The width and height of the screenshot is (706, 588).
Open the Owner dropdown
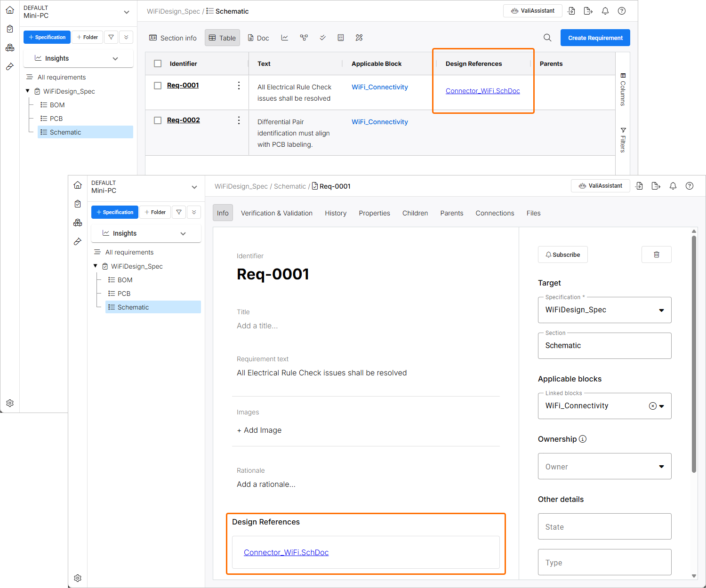605,466
